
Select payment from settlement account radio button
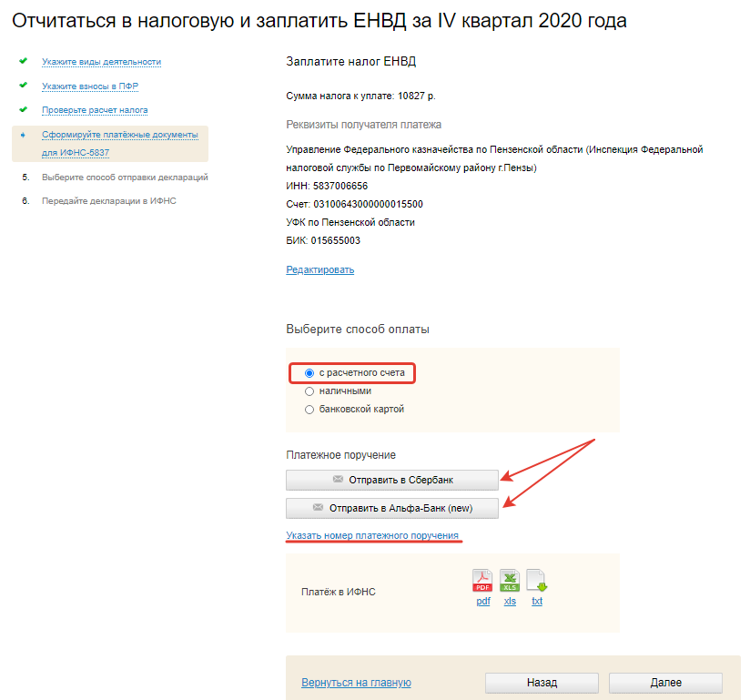pyautogui.click(x=309, y=373)
